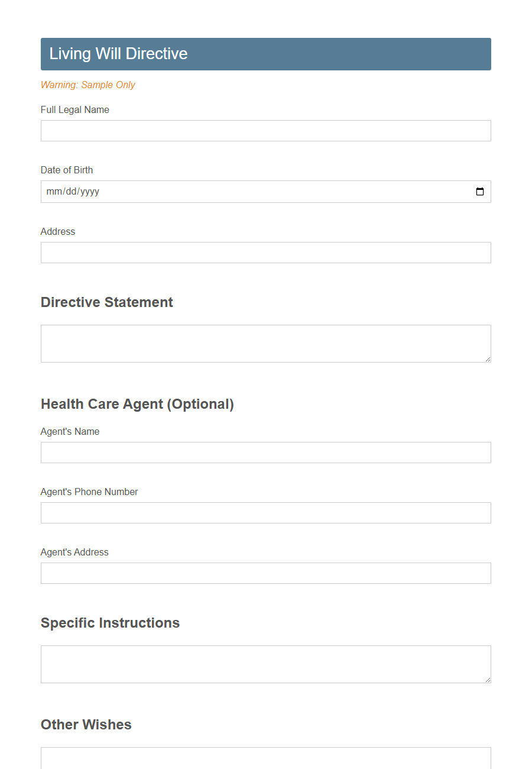The image size is (532, 769).
Task: Click the Other Wishes textarea
Action: pos(265,758)
